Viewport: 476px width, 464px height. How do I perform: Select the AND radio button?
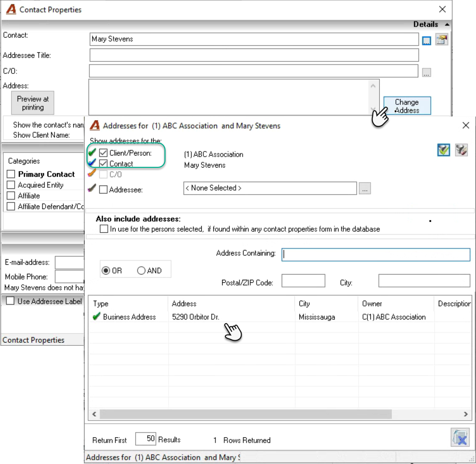point(141,271)
